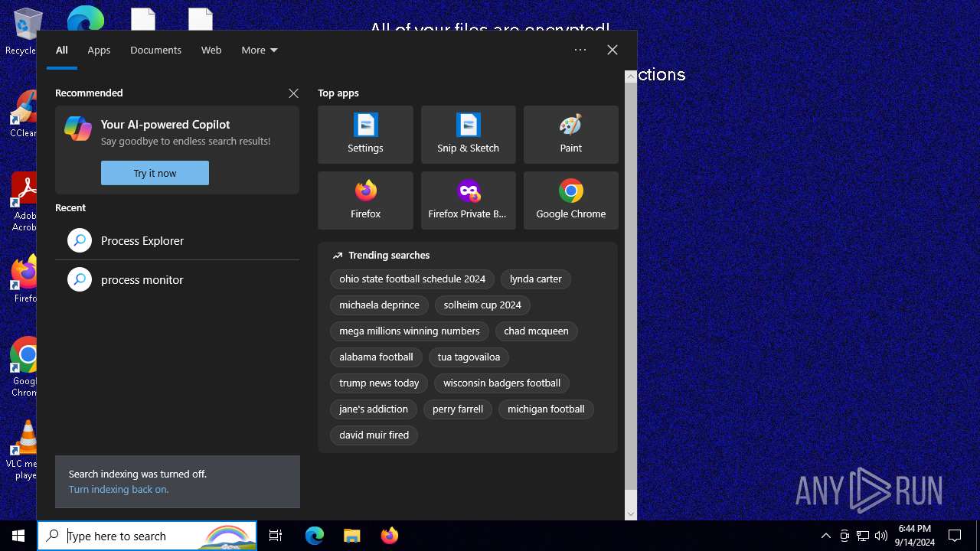980x551 pixels.
Task: Click Turn indexing back on link
Action: pos(119,490)
